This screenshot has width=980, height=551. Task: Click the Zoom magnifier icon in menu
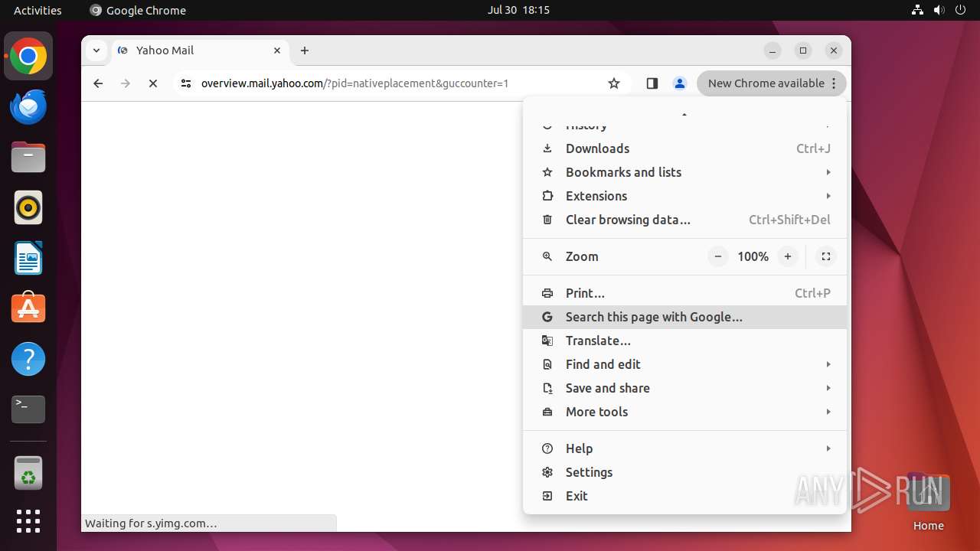click(x=547, y=256)
